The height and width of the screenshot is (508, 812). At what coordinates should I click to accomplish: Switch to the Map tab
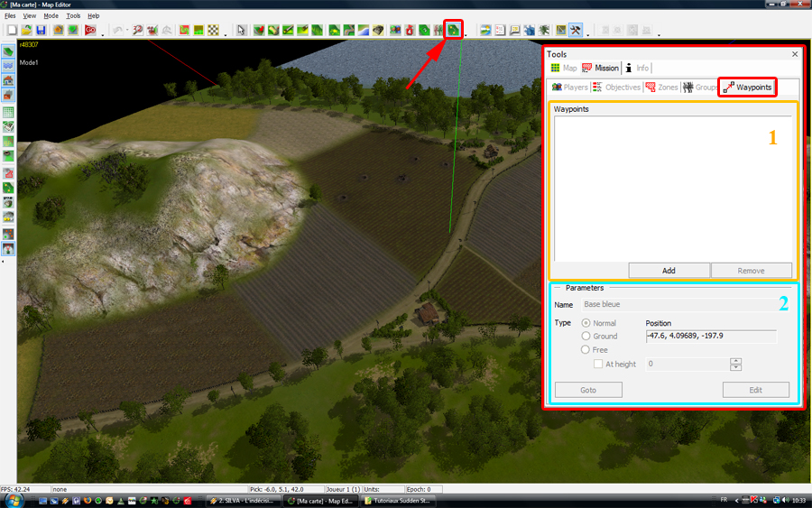[x=563, y=68]
